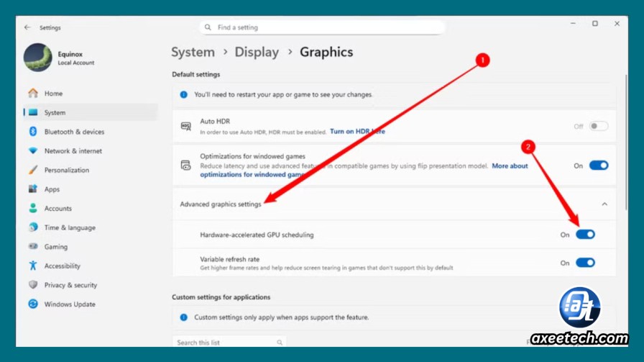Click info icon beside custom settings note

pyautogui.click(x=183, y=317)
